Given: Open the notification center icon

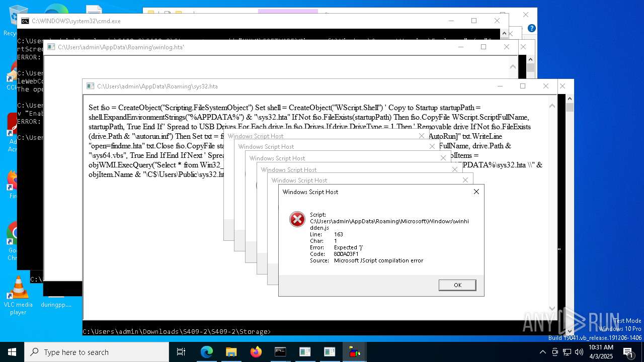Looking at the screenshot, I should [x=629, y=352].
